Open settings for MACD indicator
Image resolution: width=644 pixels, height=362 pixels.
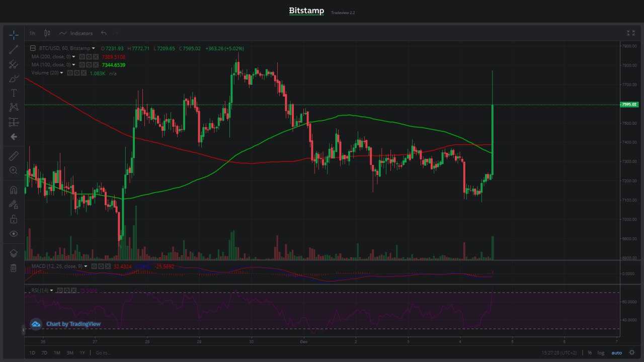coord(101,266)
